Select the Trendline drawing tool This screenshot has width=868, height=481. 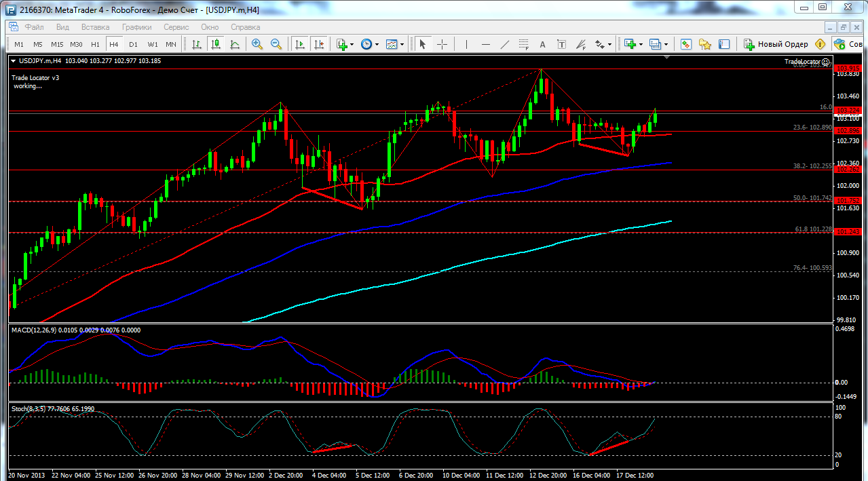[504, 44]
